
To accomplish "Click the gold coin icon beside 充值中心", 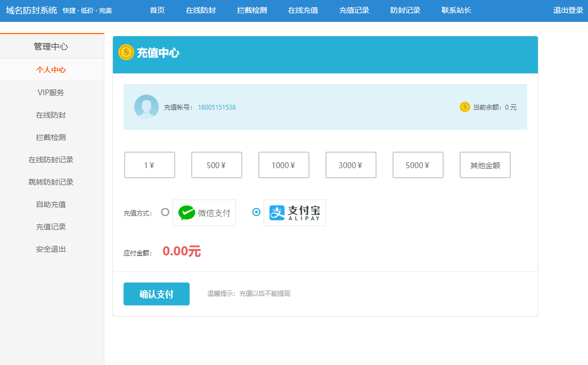I will click(x=126, y=52).
